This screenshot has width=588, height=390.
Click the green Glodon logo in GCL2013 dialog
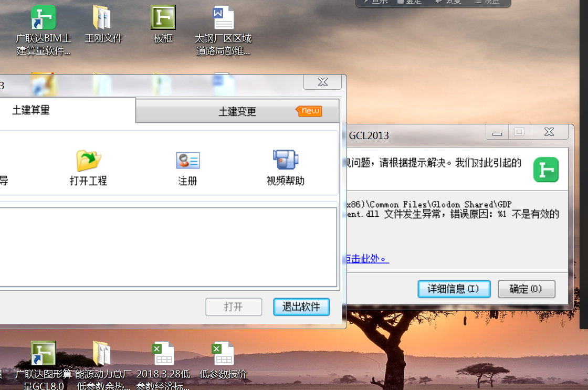(x=546, y=170)
